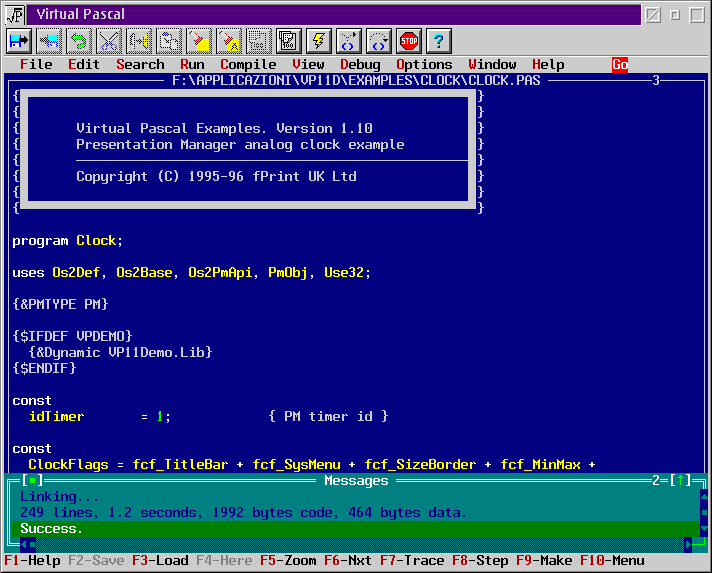Click the question mark help icon
The height and width of the screenshot is (573, 712).
[439, 41]
